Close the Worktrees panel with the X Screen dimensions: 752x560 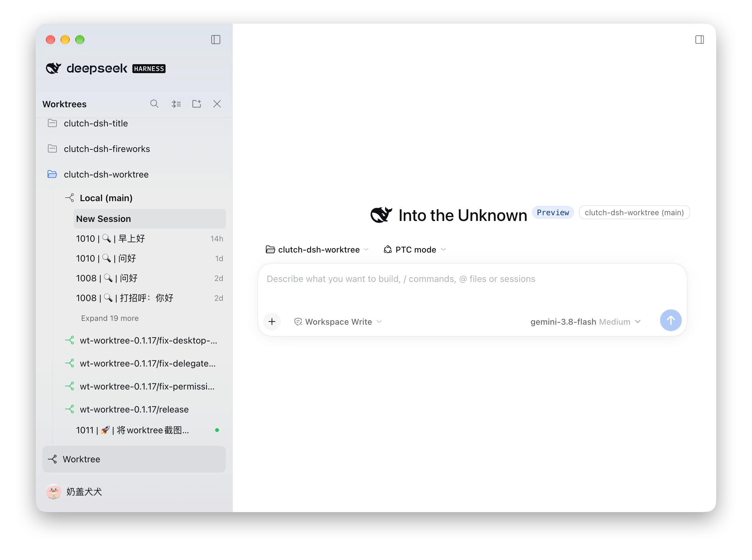pos(217,104)
